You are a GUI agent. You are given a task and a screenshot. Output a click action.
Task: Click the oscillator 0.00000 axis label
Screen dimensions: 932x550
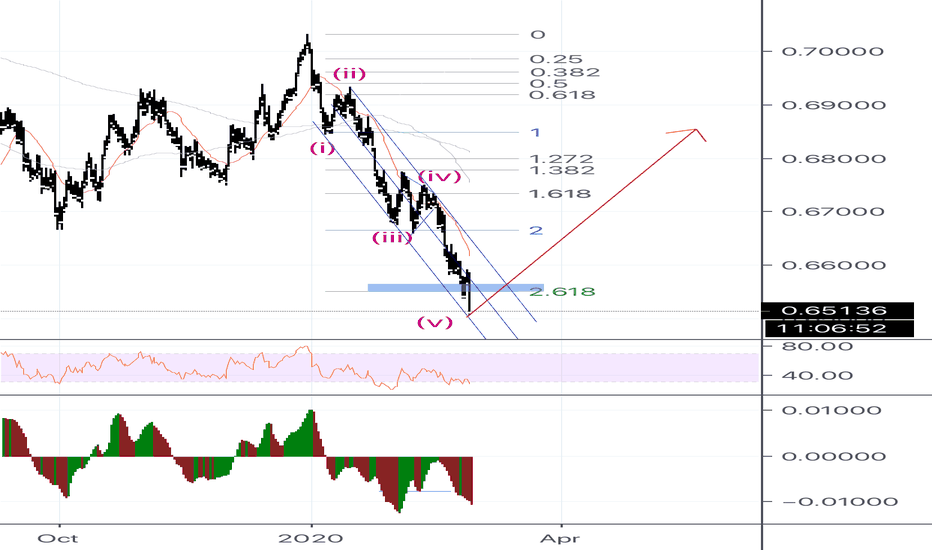[833, 456]
